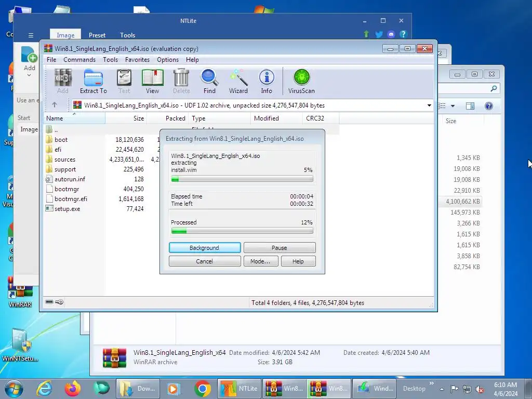
Task: Click the NTLite Add image icon
Action: tap(29, 55)
